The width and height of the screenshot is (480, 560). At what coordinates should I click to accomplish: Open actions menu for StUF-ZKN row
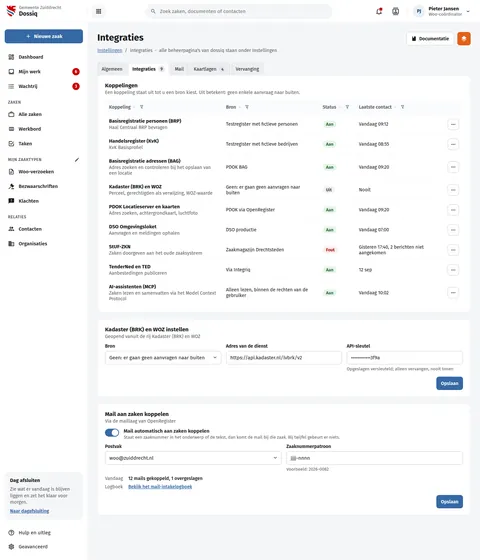(453, 250)
